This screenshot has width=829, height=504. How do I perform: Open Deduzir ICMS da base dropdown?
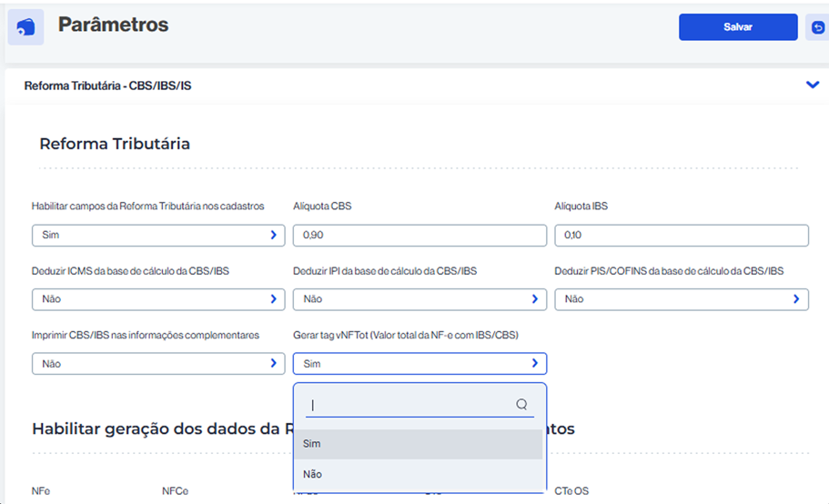(158, 299)
